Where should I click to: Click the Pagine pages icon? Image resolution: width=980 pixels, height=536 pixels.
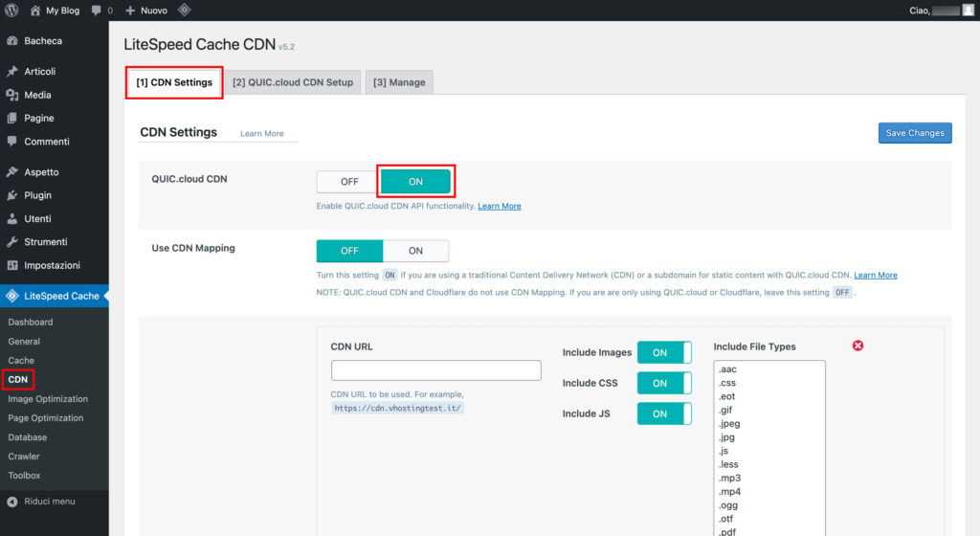(x=11, y=118)
